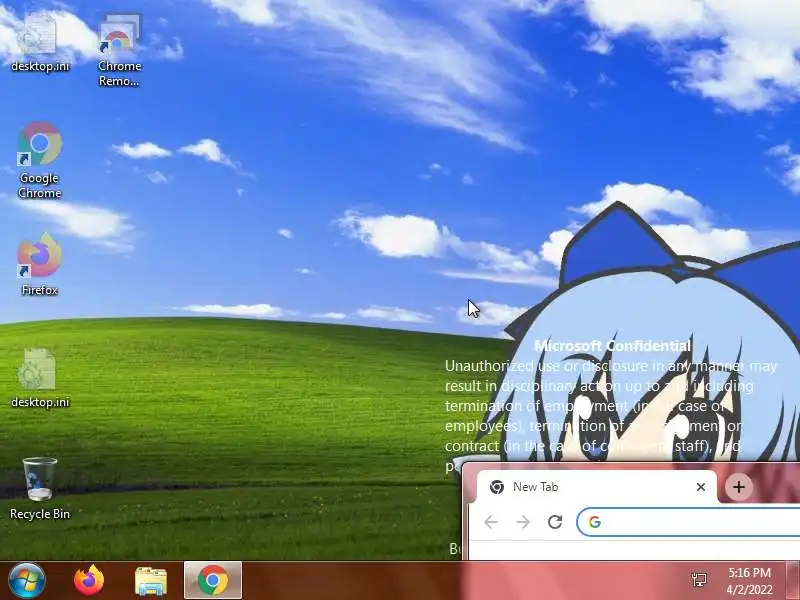The height and width of the screenshot is (600, 800).
Task: Close the New Tab tab
Action: [x=701, y=487]
